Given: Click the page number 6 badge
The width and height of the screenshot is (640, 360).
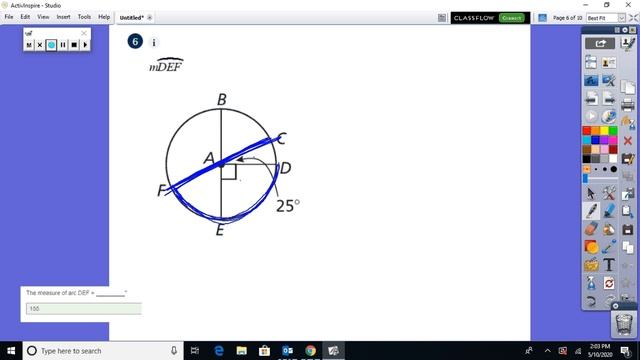Looking at the screenshot, I should pos(135,41).
